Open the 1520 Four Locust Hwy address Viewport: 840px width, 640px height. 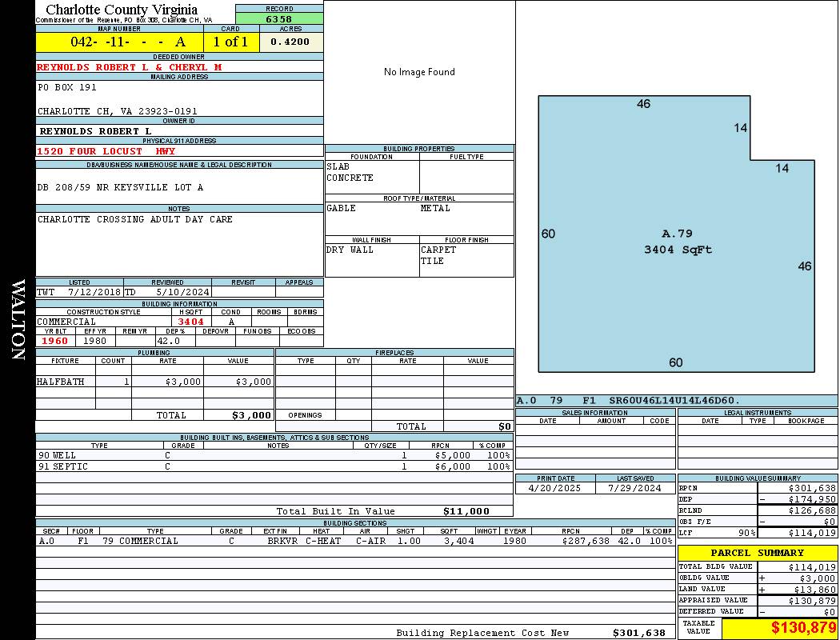tap(106, 151)
